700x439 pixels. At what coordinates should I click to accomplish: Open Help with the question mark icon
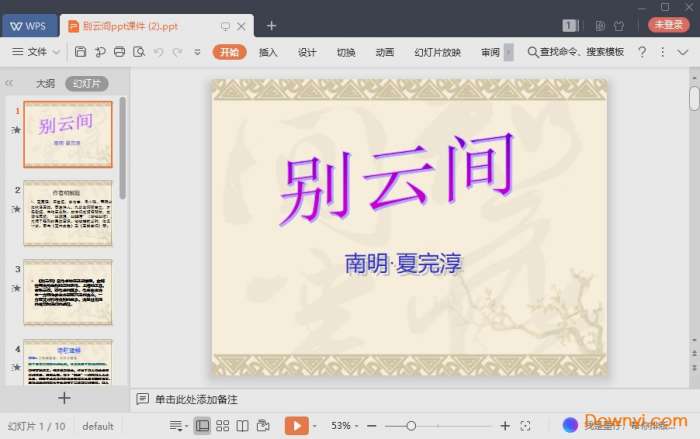(642, 52)
